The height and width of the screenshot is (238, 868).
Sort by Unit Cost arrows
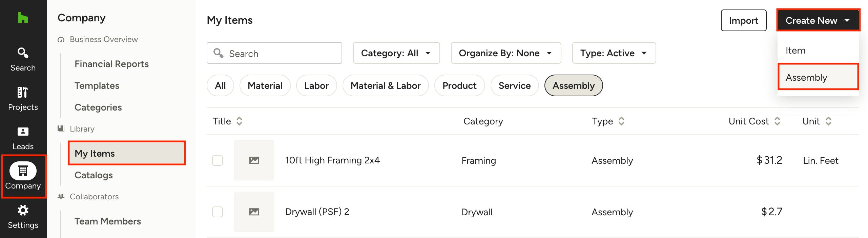(777, 121)
